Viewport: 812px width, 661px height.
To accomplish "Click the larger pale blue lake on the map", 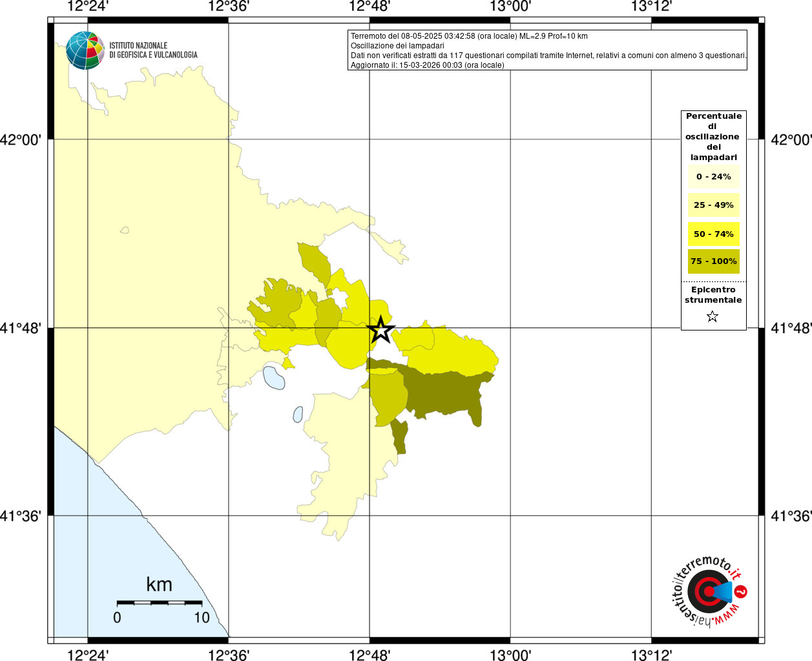I will [274, 378].
